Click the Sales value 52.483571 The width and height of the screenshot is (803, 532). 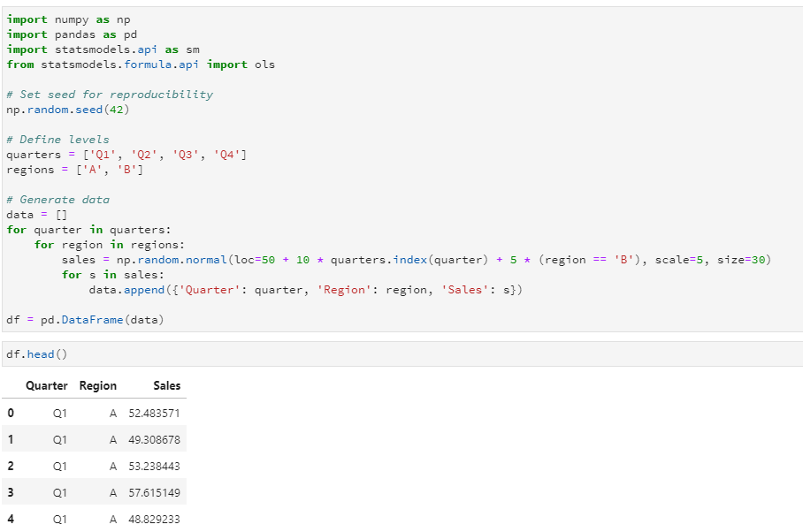pos(154,413)
